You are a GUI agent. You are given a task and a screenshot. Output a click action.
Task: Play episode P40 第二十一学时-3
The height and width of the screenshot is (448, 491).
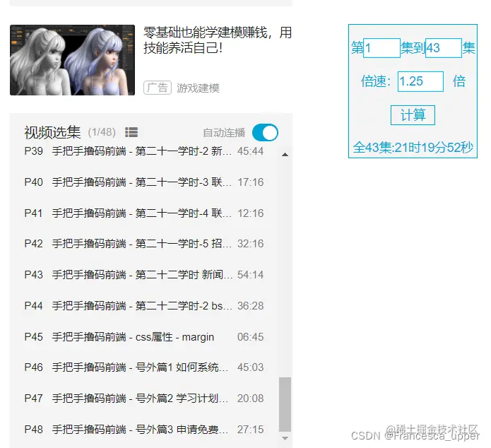pos(144,182)
